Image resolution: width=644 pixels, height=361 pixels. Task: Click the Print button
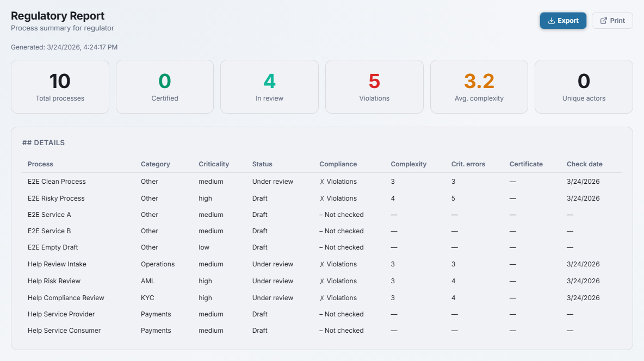click(x=612, y=21)
